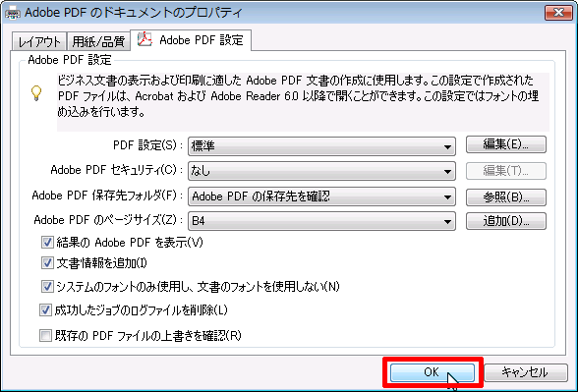Toggle 成功したジョブのログファイルを削除 checkbox

point(45,310)
